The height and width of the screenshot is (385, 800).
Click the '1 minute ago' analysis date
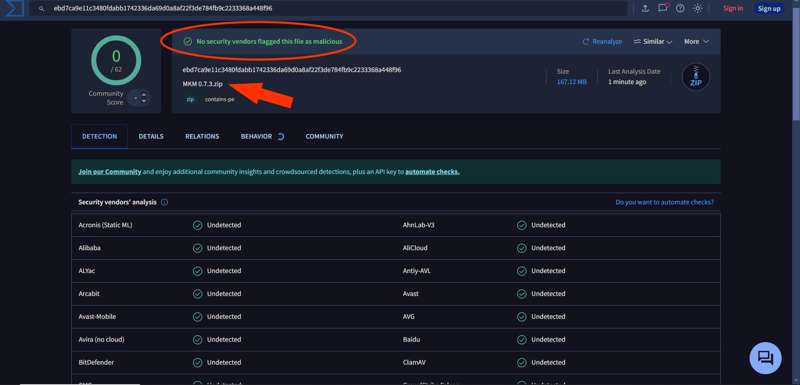click(627, 82)
